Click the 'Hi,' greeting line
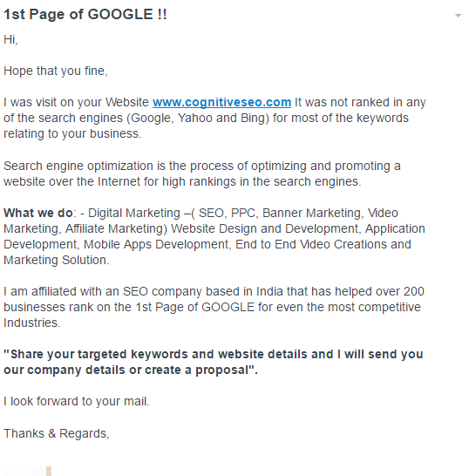 click(10, 39)
